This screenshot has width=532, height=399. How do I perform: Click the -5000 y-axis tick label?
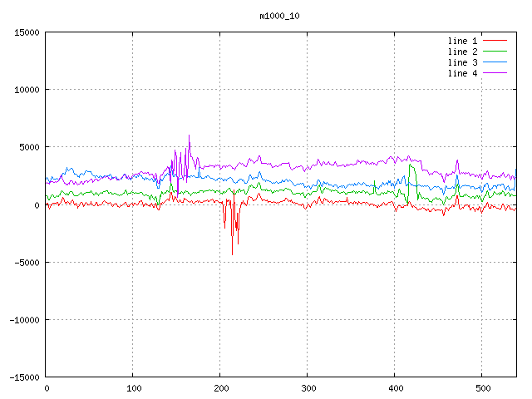(x=27, y=263)
